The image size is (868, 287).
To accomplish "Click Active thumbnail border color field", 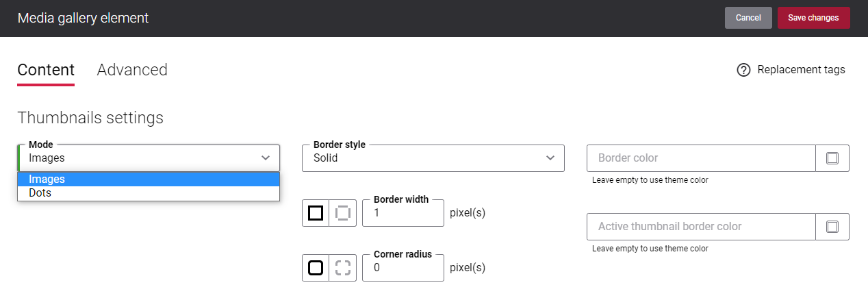I will click(x=701, y=227).
